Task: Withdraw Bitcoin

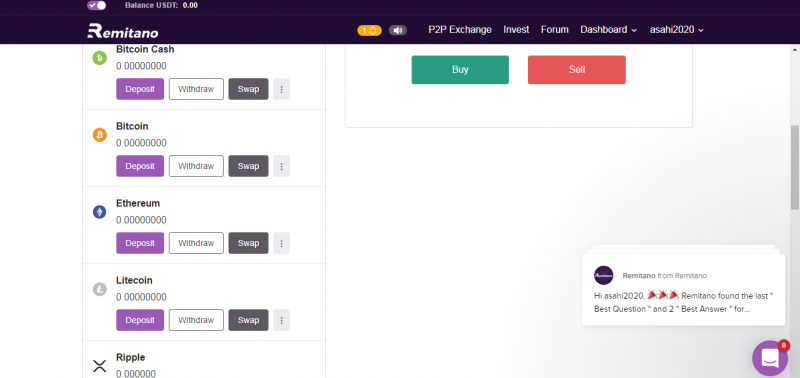Action: 196,166
